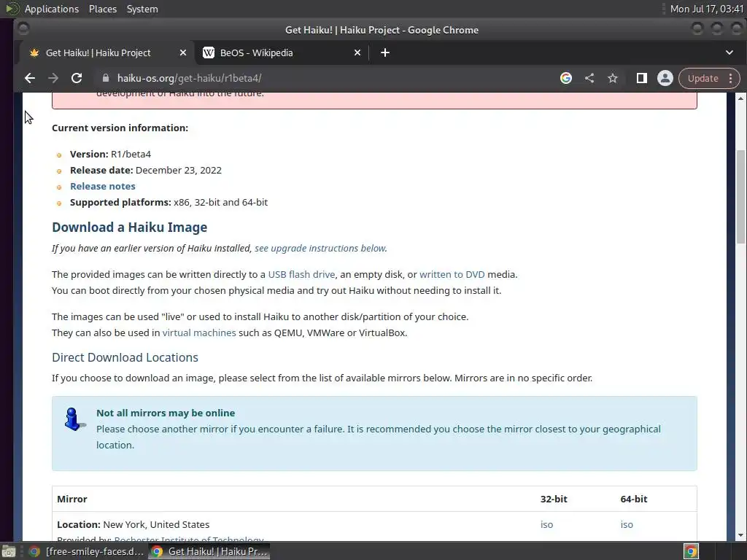Screen dimensions: 747x560
Task: Open the Chrome three-dot menu
Action: tap(731, 78)
